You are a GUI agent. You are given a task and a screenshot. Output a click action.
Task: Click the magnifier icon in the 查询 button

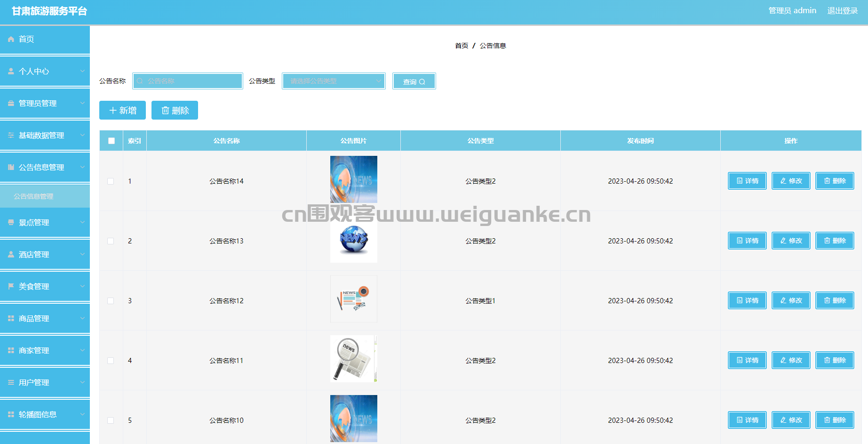coord(422,82)
